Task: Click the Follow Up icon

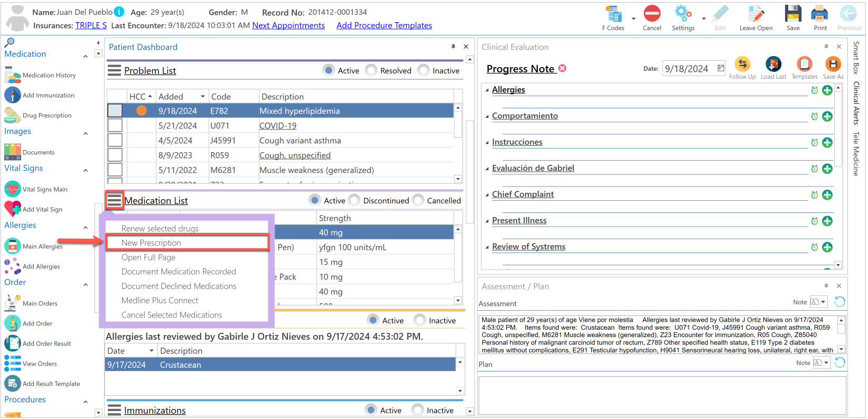Action: coord(742,64)
